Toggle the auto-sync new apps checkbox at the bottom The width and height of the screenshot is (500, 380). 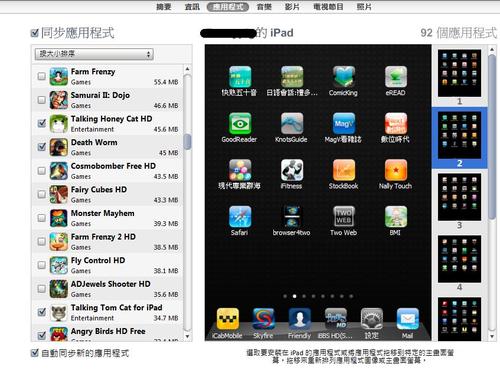pos(35,353)
